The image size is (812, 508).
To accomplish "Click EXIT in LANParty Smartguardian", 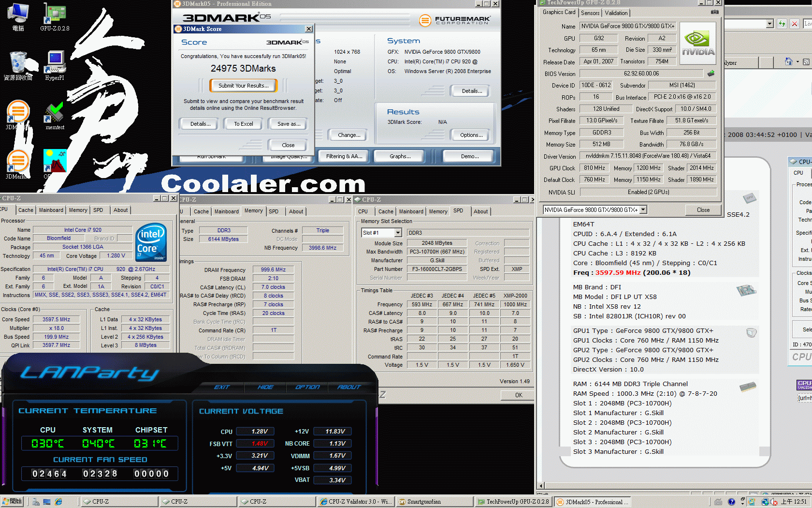I will pyautogui.click(x=222, y=387).
